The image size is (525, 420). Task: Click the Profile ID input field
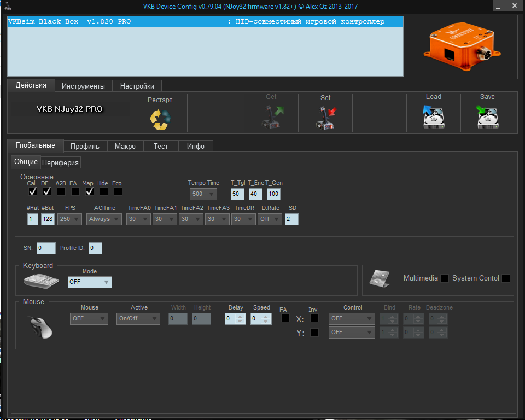[x=95, y=248]
